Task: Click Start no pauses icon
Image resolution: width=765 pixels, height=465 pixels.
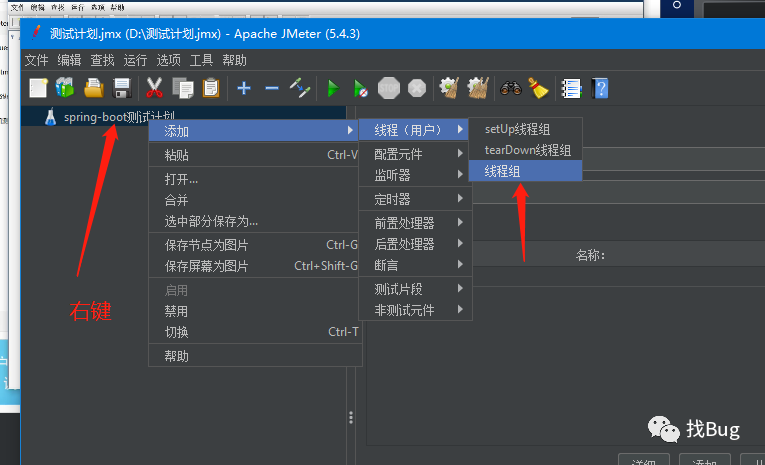Action: pyautogui.click(x=361, y=89)
